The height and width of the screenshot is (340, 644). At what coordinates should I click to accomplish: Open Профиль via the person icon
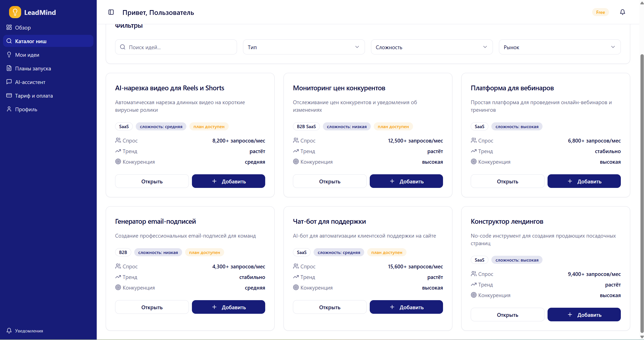(x=9, y=109)
